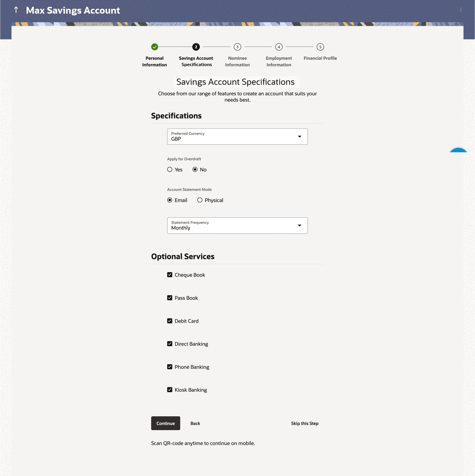The height and width of the screenshot is (476, 475).
Task: Click the blue floating chat bubble
Action: pos(458,150)
